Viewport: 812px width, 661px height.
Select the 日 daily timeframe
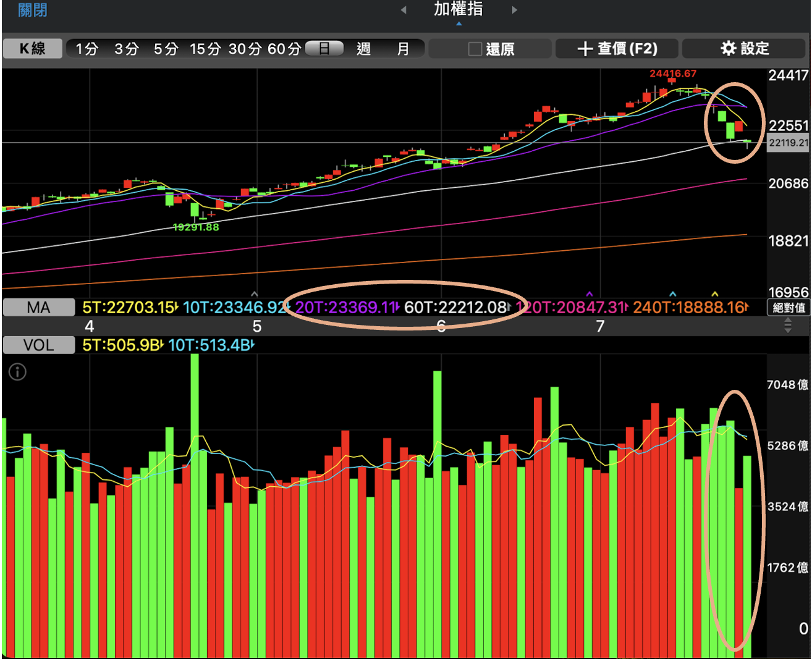click(x=324, y=49)
